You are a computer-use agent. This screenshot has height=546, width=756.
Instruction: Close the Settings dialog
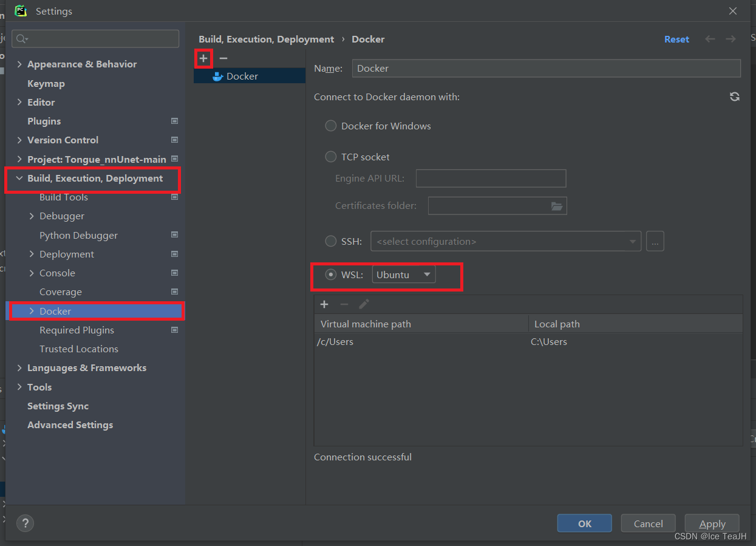click(733, 11)
